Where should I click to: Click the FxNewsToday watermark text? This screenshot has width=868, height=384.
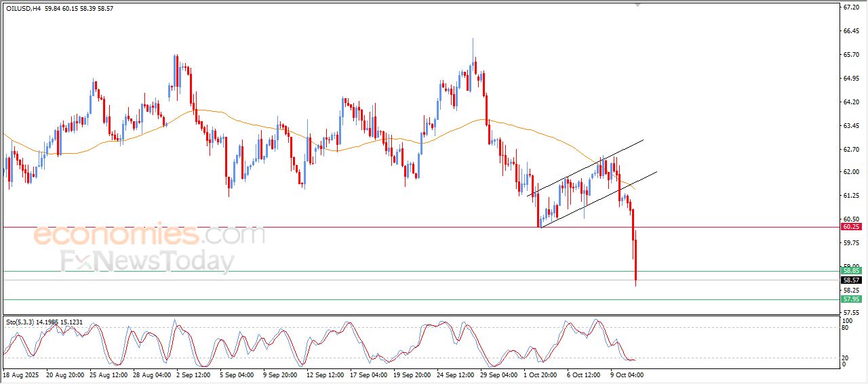148,261
